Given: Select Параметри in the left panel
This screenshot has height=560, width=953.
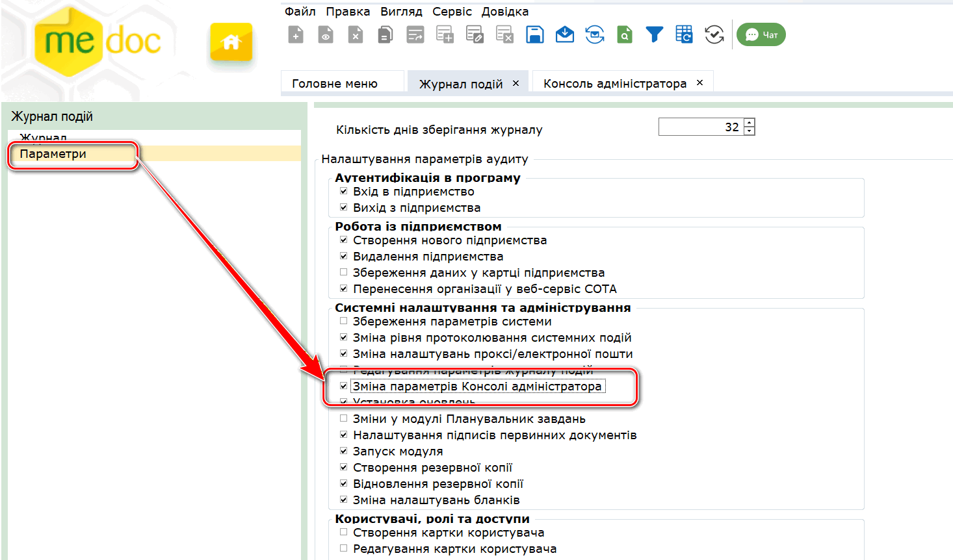Looking at the screenshot, I should click(53, 154).
